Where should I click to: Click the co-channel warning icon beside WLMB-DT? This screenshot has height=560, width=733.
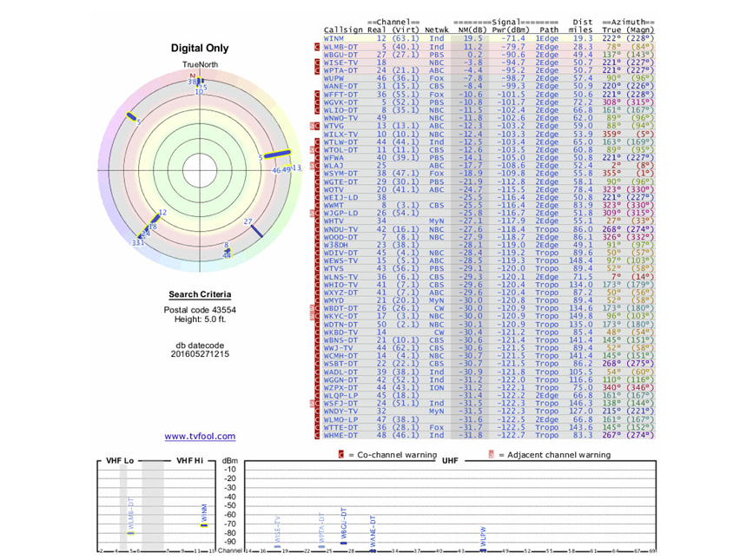[x=317, y=47]
